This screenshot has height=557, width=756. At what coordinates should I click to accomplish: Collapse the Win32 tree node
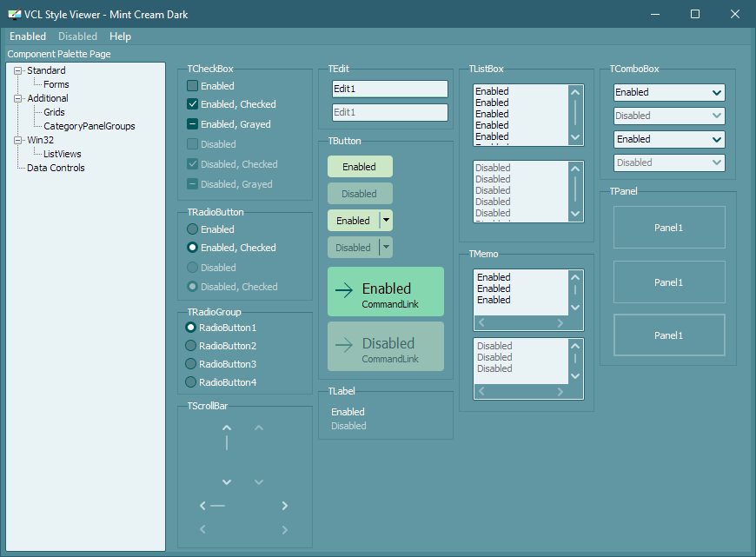click(x=18, y=140)
